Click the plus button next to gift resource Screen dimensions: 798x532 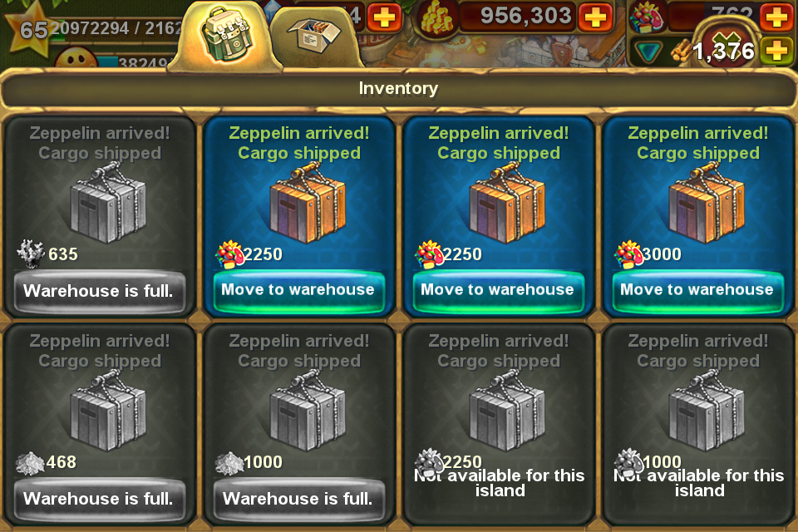pos(776,17)
